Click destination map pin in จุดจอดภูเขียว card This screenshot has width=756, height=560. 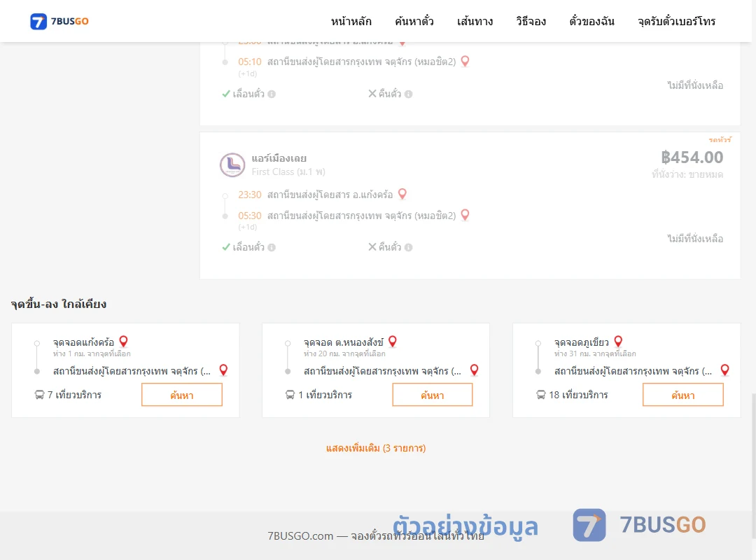click(724, 370)
